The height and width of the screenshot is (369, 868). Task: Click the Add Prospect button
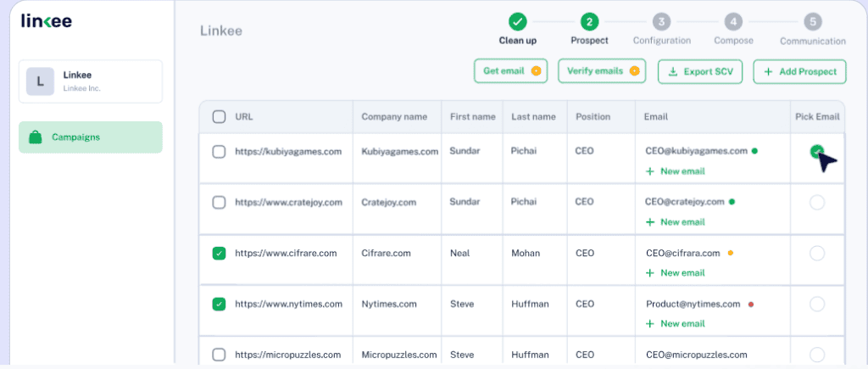coord(800,71)
